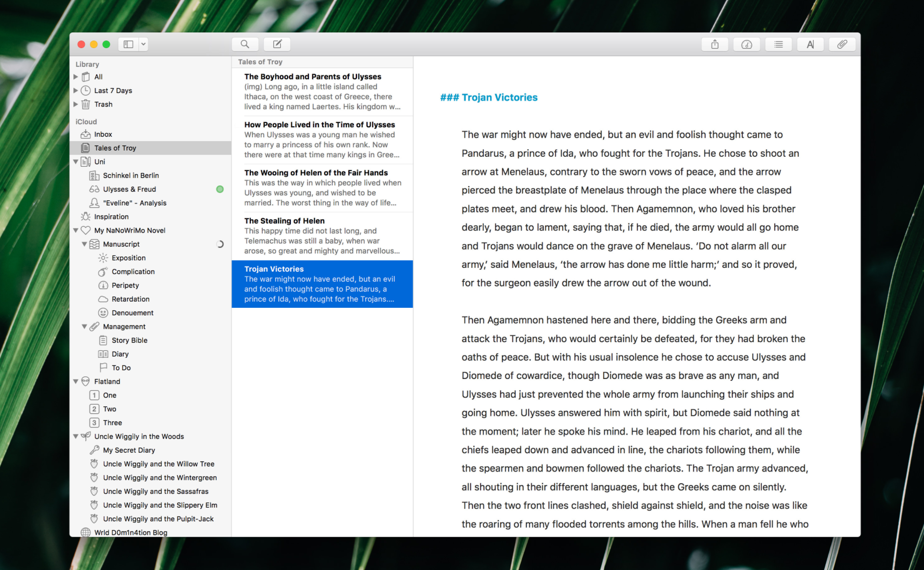
Task: Collapse the Uncle Wiggily in the Woods folder
Action: point(79,436)
